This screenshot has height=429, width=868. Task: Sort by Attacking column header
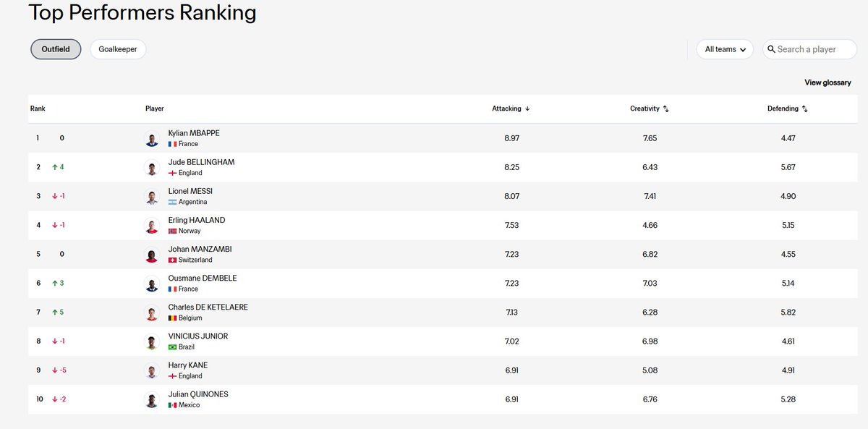click(511, 109)
